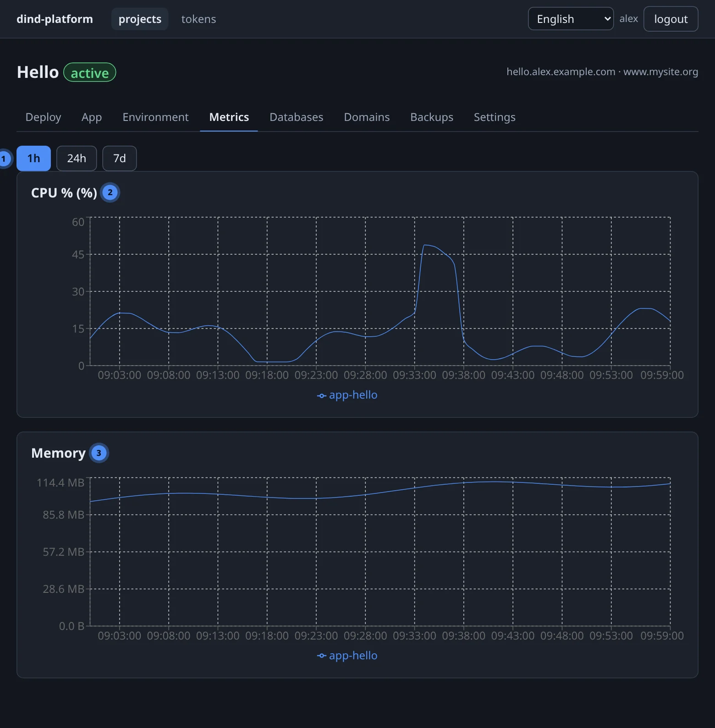The height and width of the screenshot is (728, 715).
Task: Toggle app-hello legend in CPU chart
Action: (x=347, y=395)
